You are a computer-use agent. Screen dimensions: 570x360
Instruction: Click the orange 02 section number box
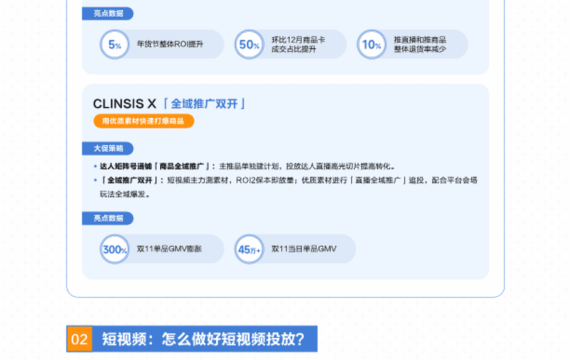point(79,339)
